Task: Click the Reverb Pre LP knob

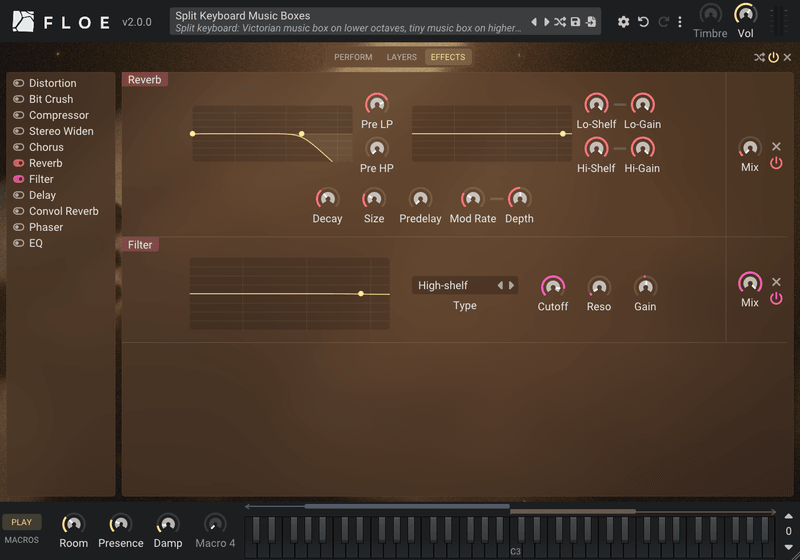Action: (x=377, y=104)
